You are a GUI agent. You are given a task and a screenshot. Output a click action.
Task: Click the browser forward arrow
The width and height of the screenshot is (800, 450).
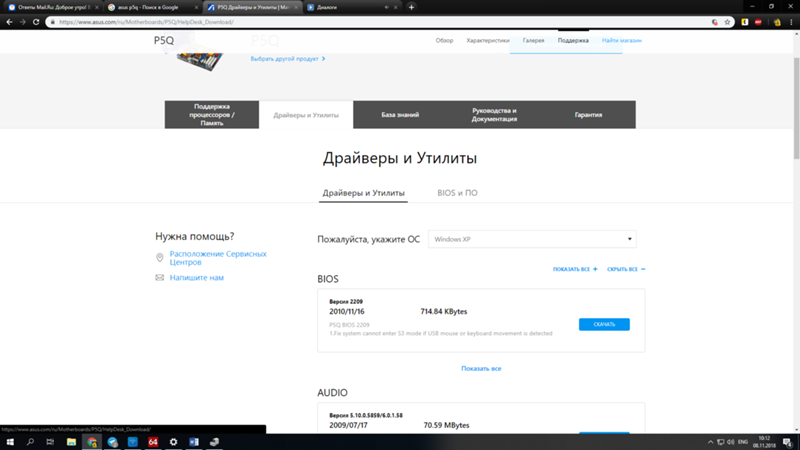pyautogui.click(x=22, y=22)
